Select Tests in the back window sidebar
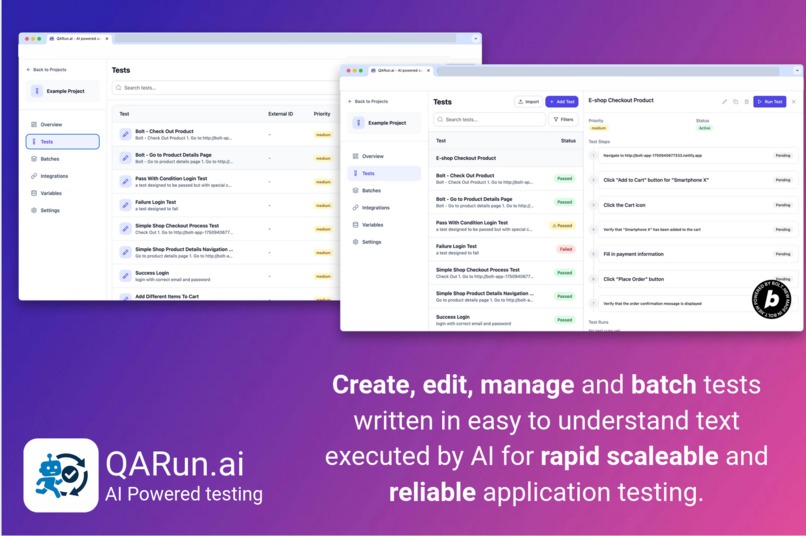Image resolution: width=806 pixels, height=536 pixels. [x=62, y=141]
